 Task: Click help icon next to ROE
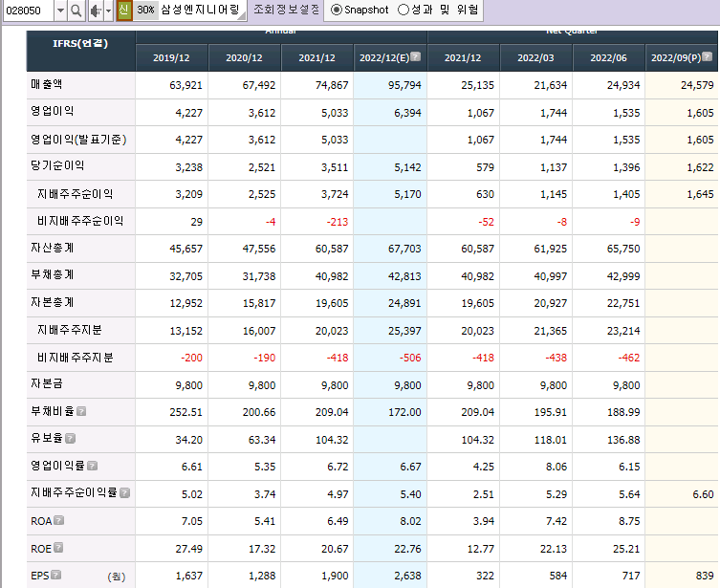58,548
